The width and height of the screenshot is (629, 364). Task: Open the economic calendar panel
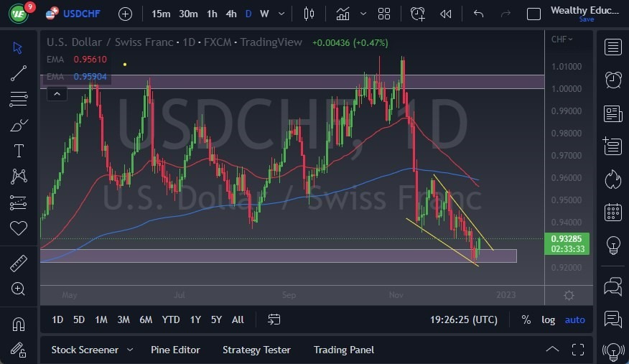point(613,213)
